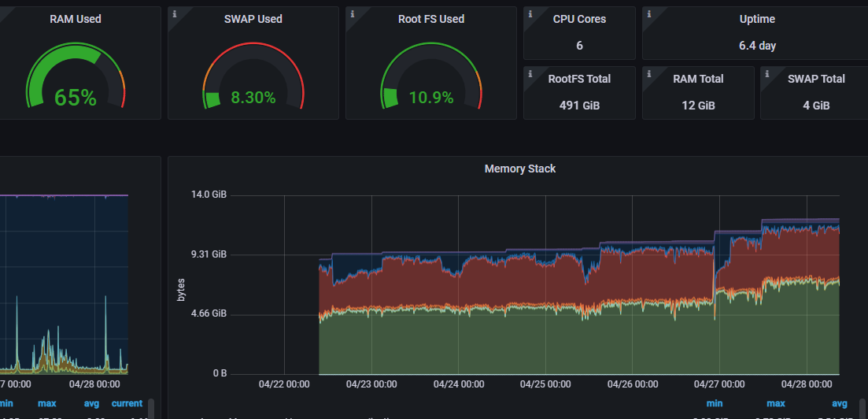Viewport: 868px width, 419px height.
Task: Sort left graph legend by current column
Action: coord(127,403)
